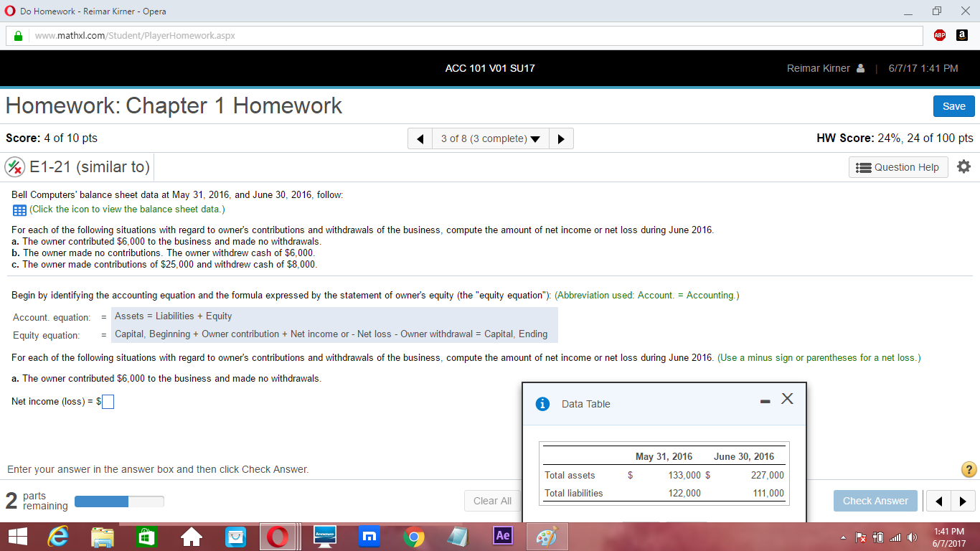Switch to Opera in the taskbar
The image size is (980, 551).
pos(277,537)
